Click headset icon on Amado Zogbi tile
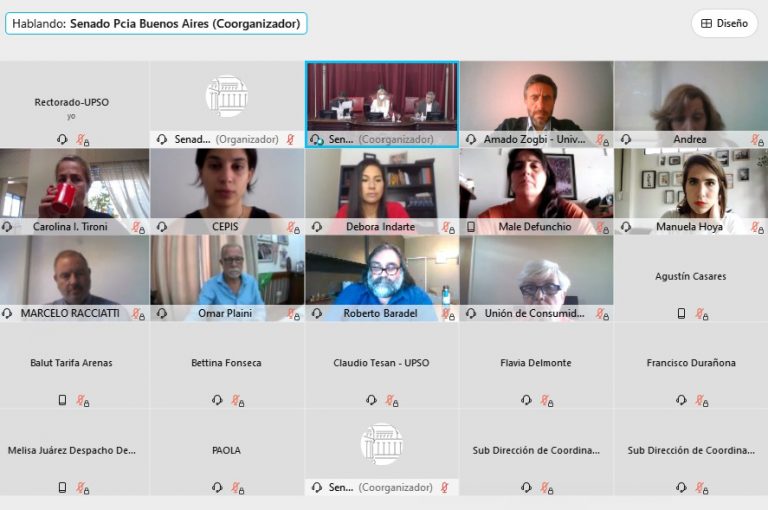The height and width of the screenshot is (510, 768). (x=471, y=140)
